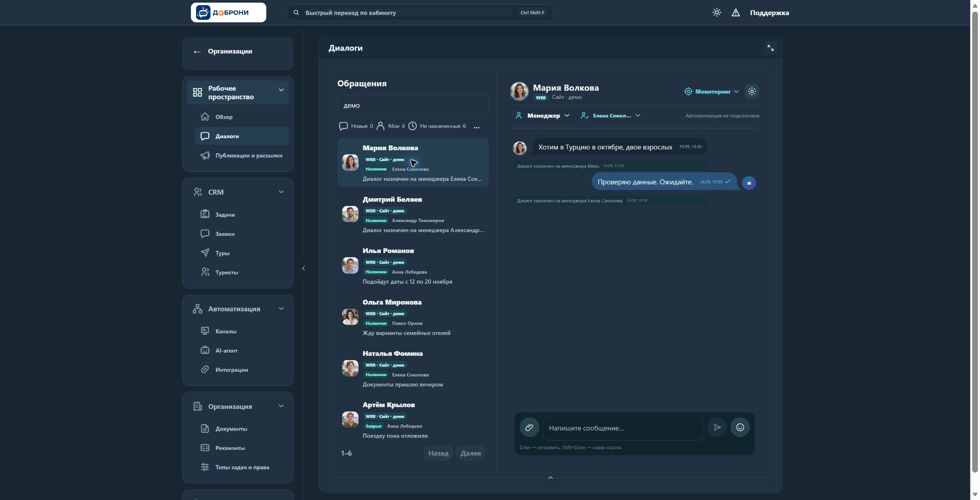Click the Далее pagination button

click(x=470, y=453)
